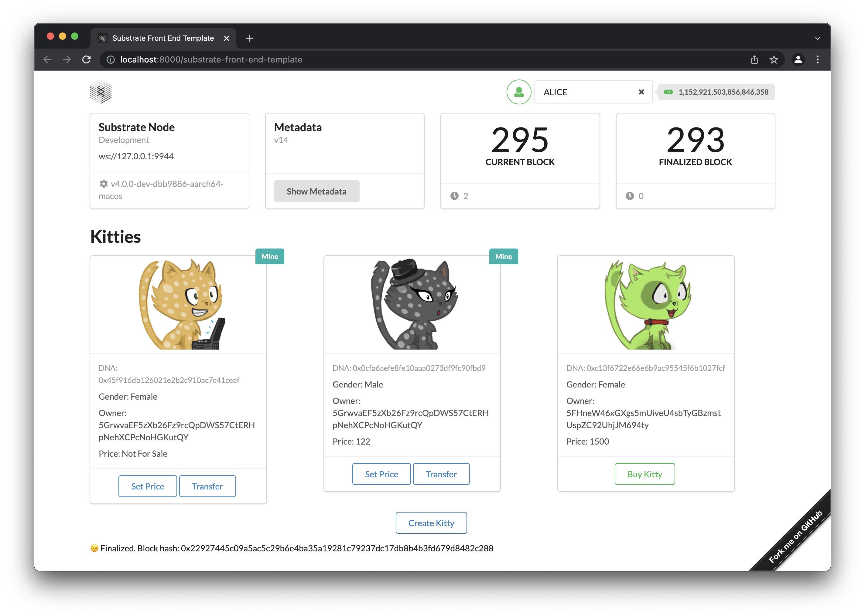
Task: Click the Show Metadata button
Action: (x=316, y=191)
